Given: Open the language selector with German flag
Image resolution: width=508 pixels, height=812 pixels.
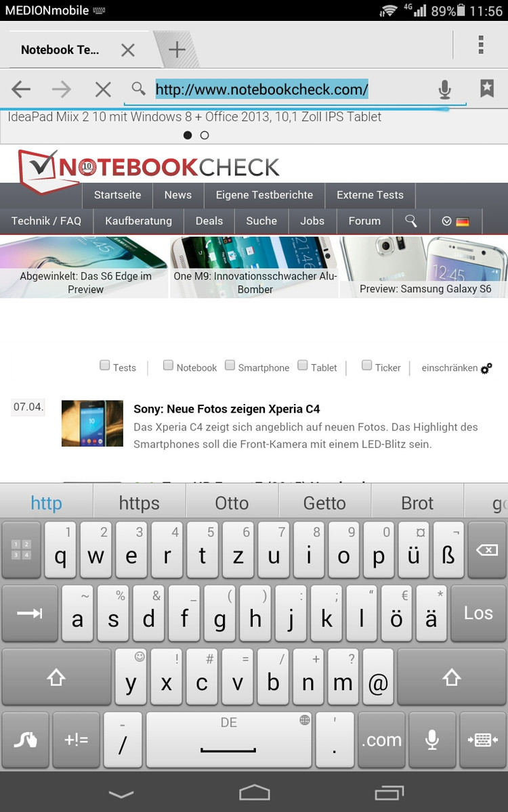Looking at the screenshot, I should coord(456,221).
